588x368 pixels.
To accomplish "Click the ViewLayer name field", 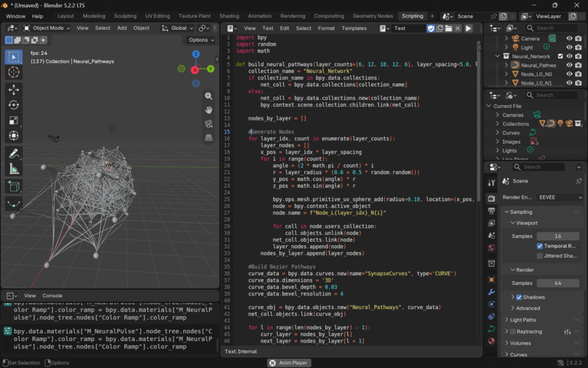I will (551, 16).
